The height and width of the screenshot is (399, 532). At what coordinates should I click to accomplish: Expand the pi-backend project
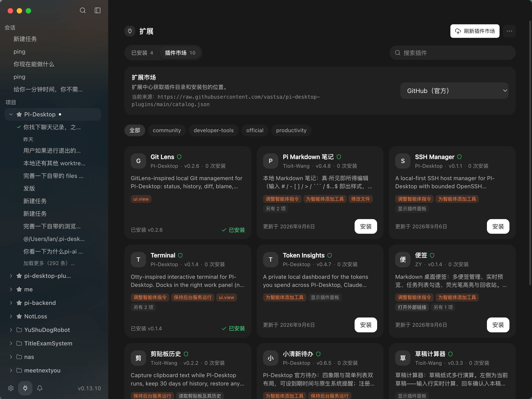click(11, 303)
